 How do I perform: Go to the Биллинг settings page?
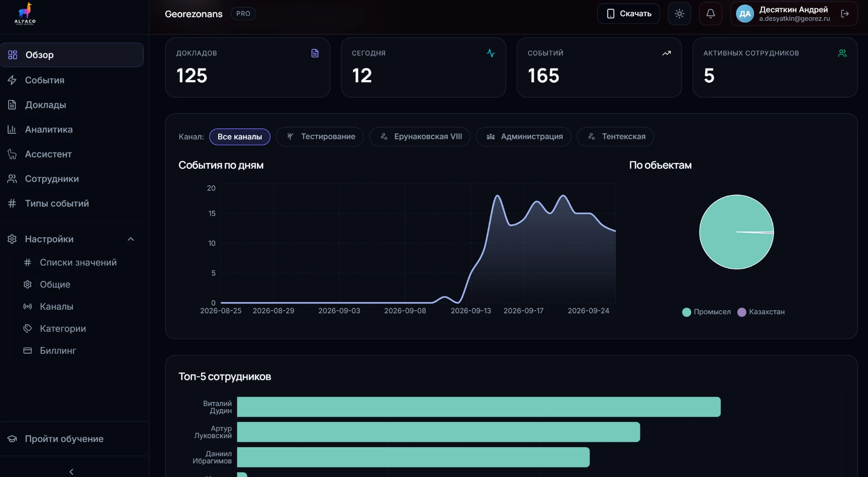coord(57,350)
